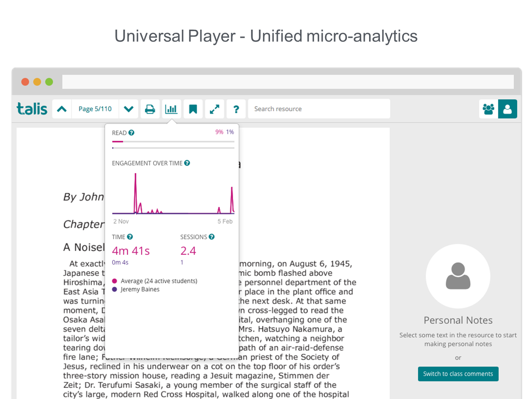This screenshot has height=399, width=532.
Task: Select personal notes single-user view
Action: [507, 109]
